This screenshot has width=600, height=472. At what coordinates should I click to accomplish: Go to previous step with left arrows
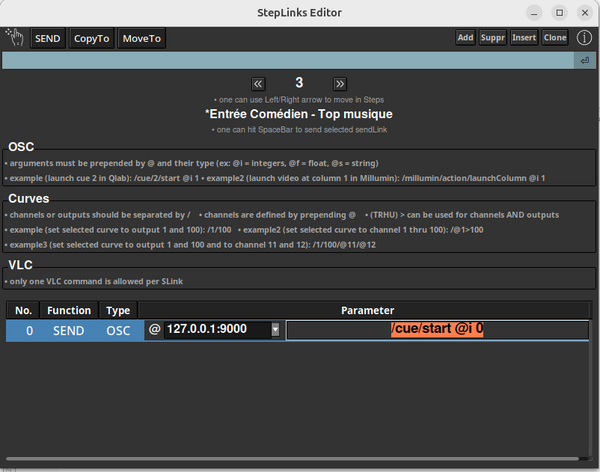[x=258, y=84]
